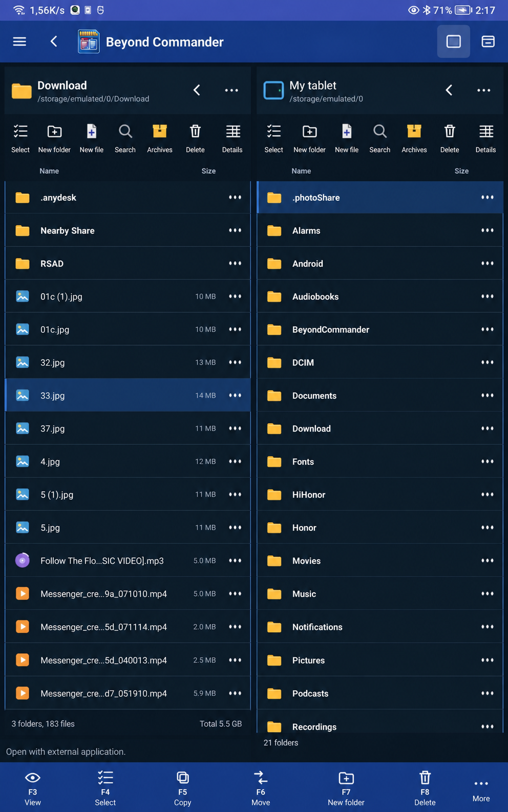The height and width of the screenshot is (812, 508).
Task: Open the Fonts folder
Action: (380, 462)
